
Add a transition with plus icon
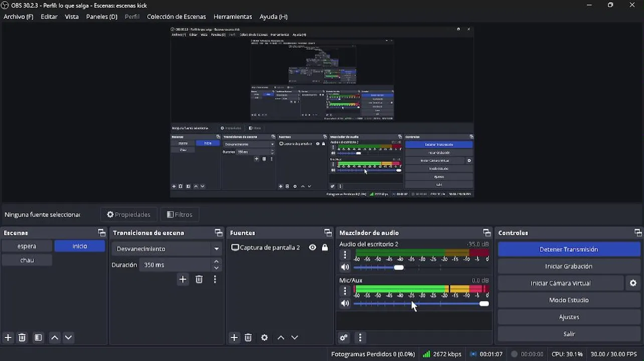(183, 279)
